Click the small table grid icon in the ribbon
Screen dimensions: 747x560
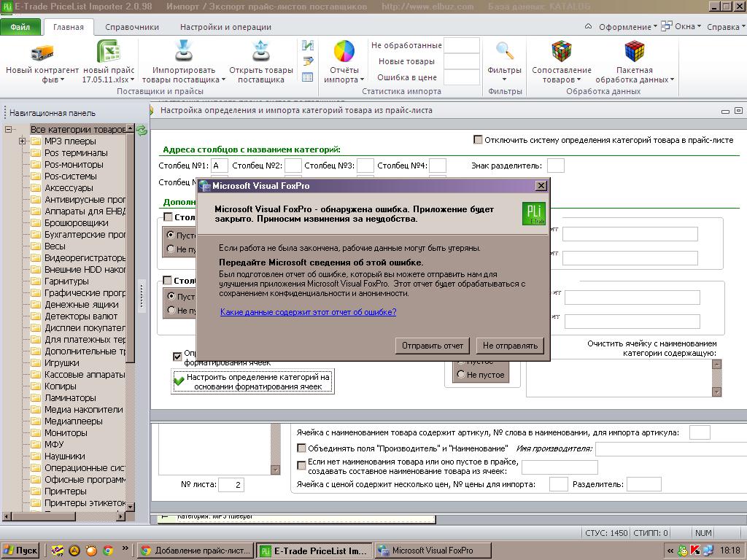tap(308, 77)
